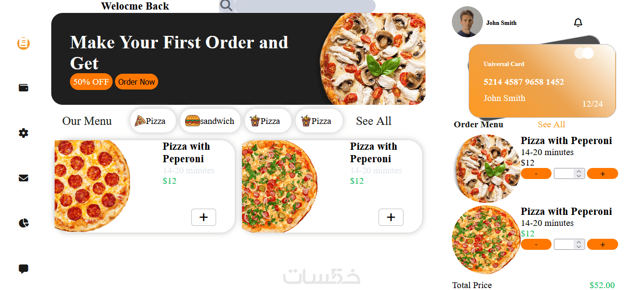The height and width of the screenshot is (290, 644).
Task: Open the orange orders list sidebar icon
Action: (23, 43)
